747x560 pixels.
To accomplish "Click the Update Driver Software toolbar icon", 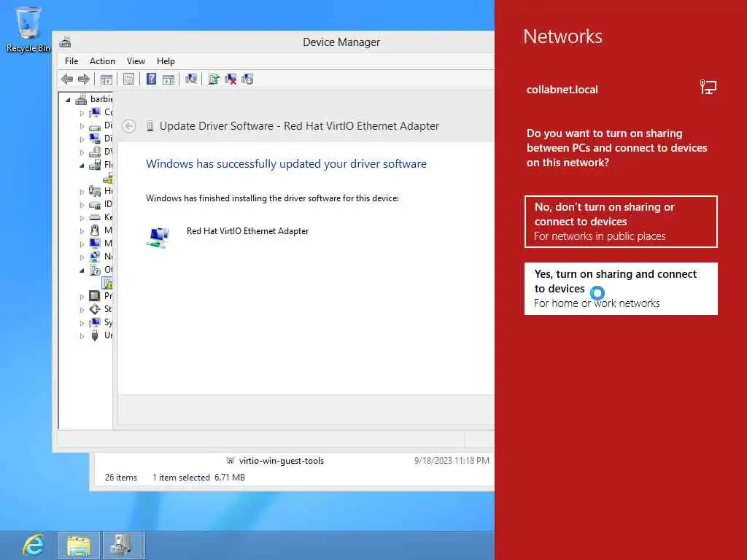I will [x=214, y=79].
